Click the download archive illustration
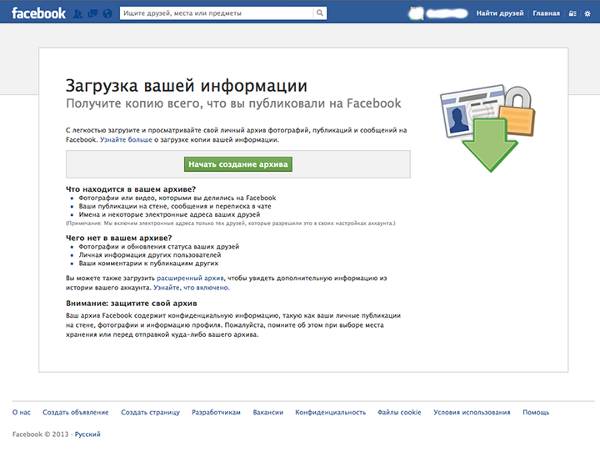The width and height of the screenshot is (600, 452). point(488,128)
